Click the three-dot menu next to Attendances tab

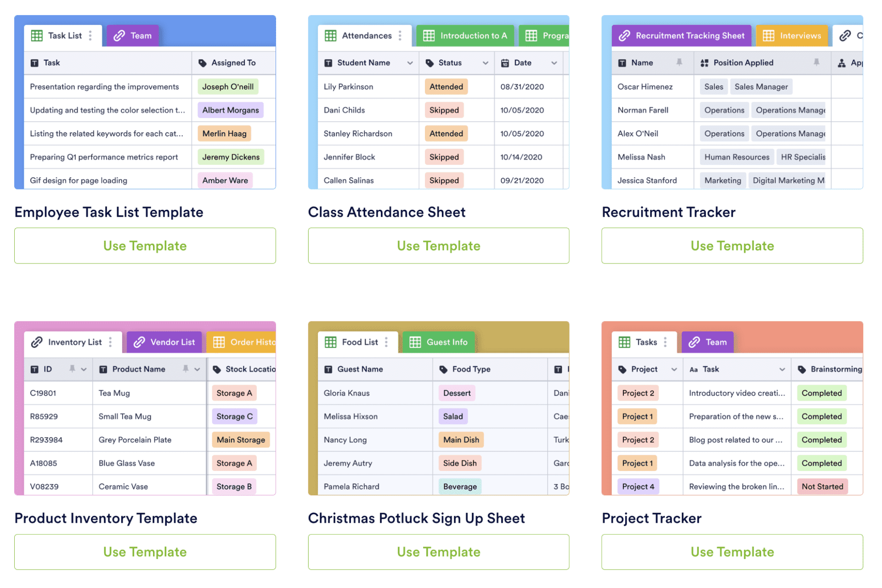pos(400,36)
